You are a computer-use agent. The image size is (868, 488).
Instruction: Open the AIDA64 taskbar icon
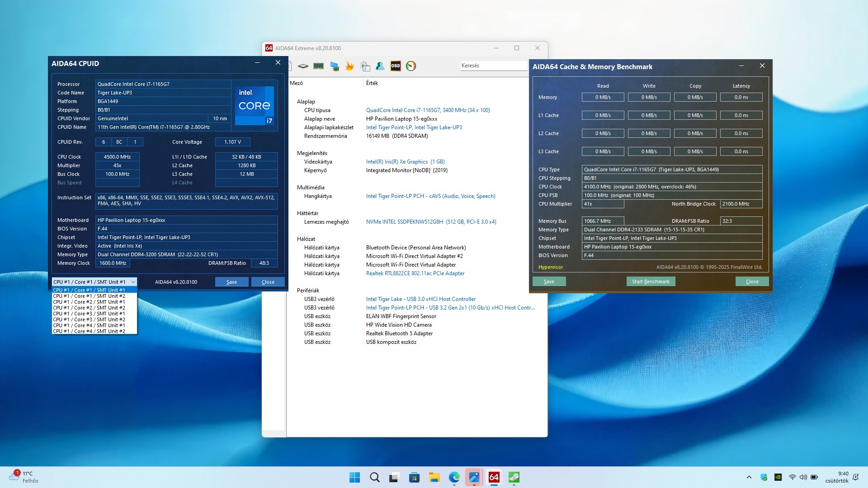tap(494, 477)
